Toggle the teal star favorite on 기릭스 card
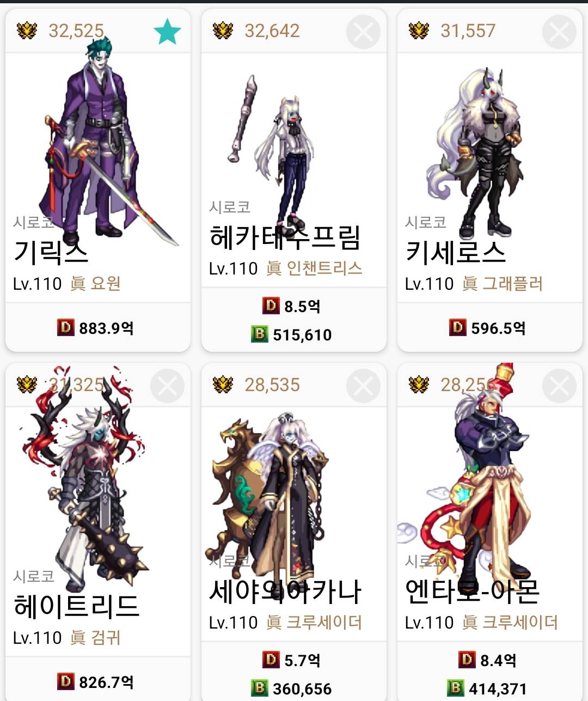This screenshot has width=588, height=701. click(x=167, y=32)
